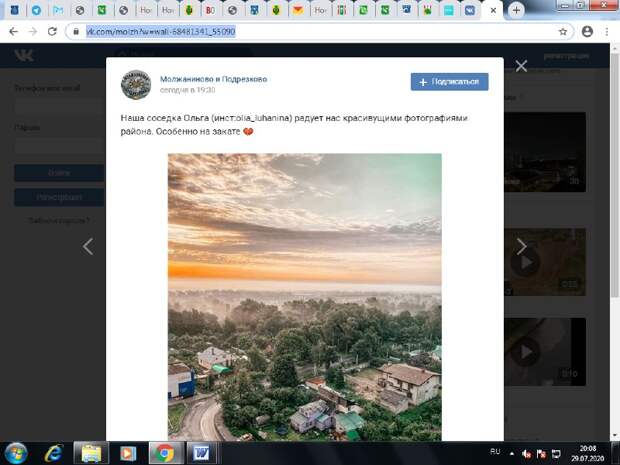This screenshot has width=620, height=465.
Task: Click the Action Center flag icon
Action: coord(541,454)
